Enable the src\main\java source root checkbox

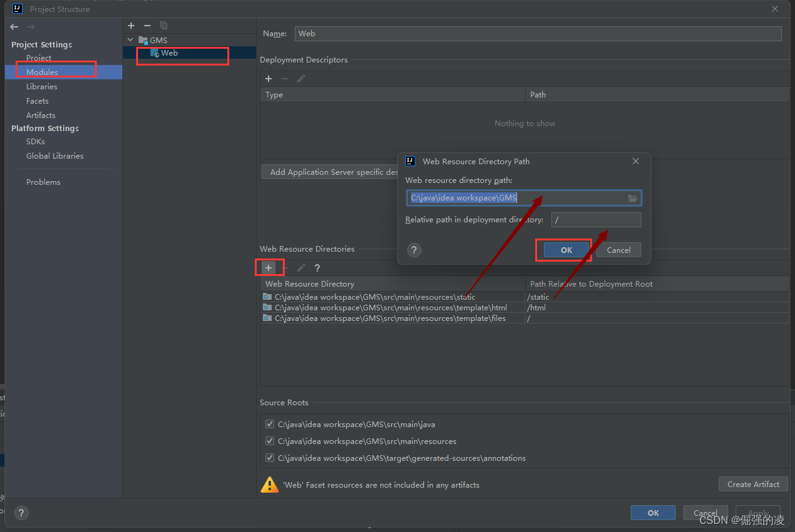pyautogui.click(x=269, y=424)
